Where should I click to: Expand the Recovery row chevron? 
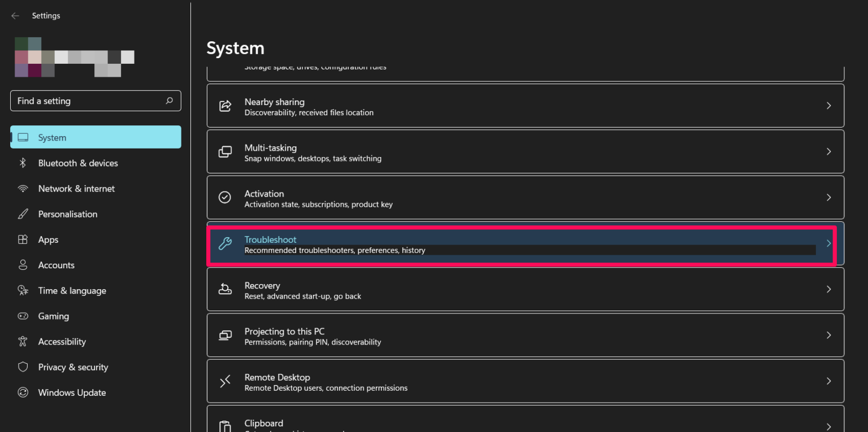click(x=828, y=289)
